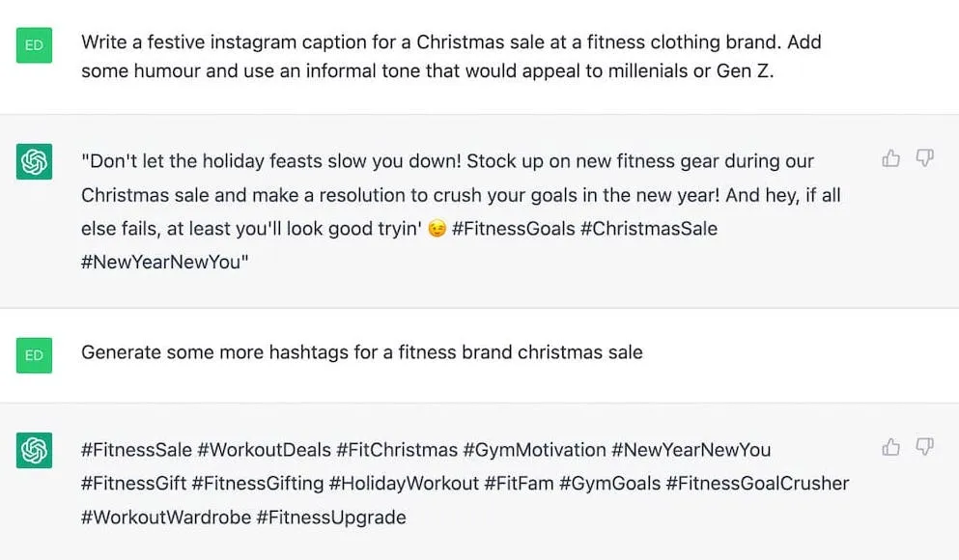Click thumbs up on the Christmas caption response
959x560 pixels.
click(x=890, y=158)
